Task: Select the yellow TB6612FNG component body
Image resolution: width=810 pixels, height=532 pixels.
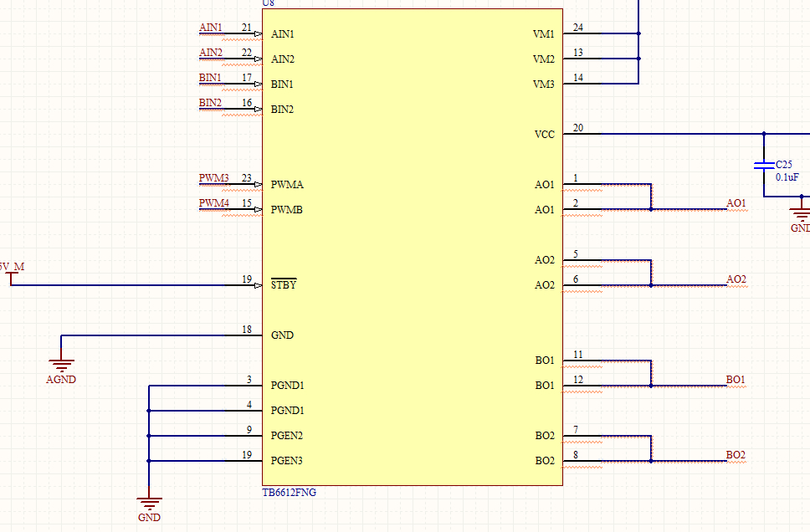Action: point(413,247)
